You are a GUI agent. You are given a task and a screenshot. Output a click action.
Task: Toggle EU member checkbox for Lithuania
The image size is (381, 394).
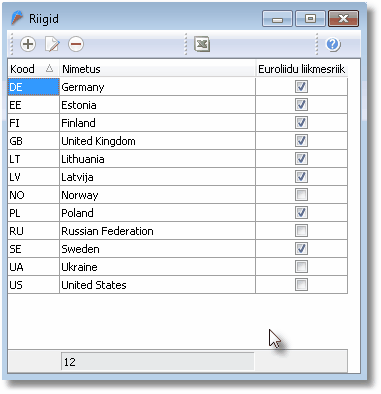301,159
